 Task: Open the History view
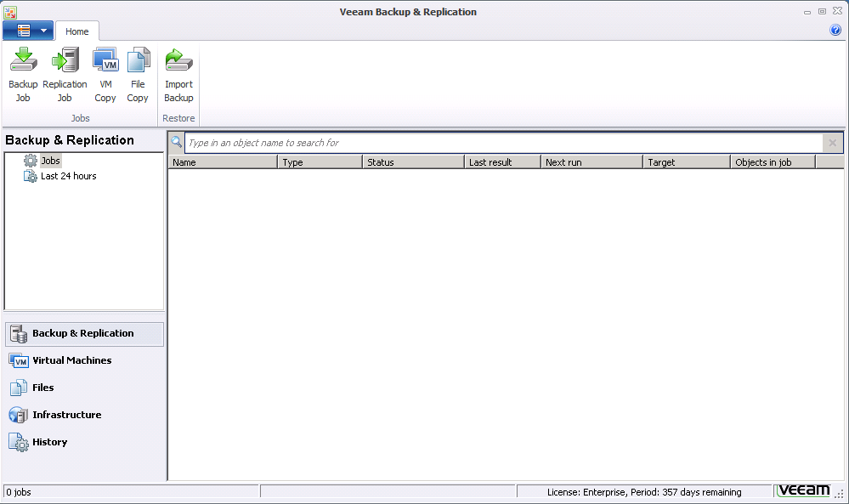pyautogui.click(x=84, y=442)
